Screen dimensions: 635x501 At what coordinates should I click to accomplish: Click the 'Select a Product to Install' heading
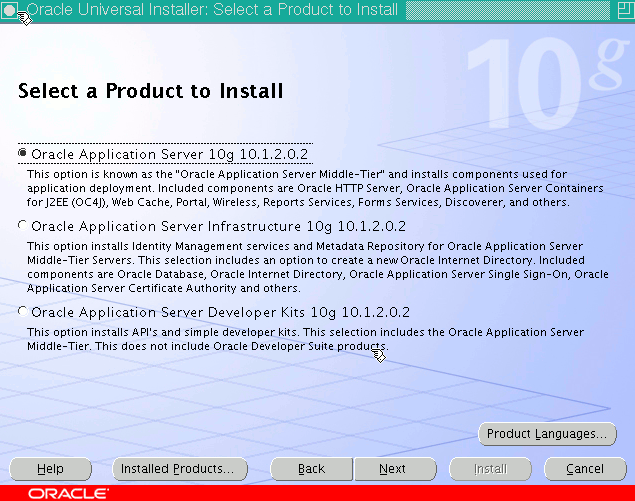pos(150,91)
